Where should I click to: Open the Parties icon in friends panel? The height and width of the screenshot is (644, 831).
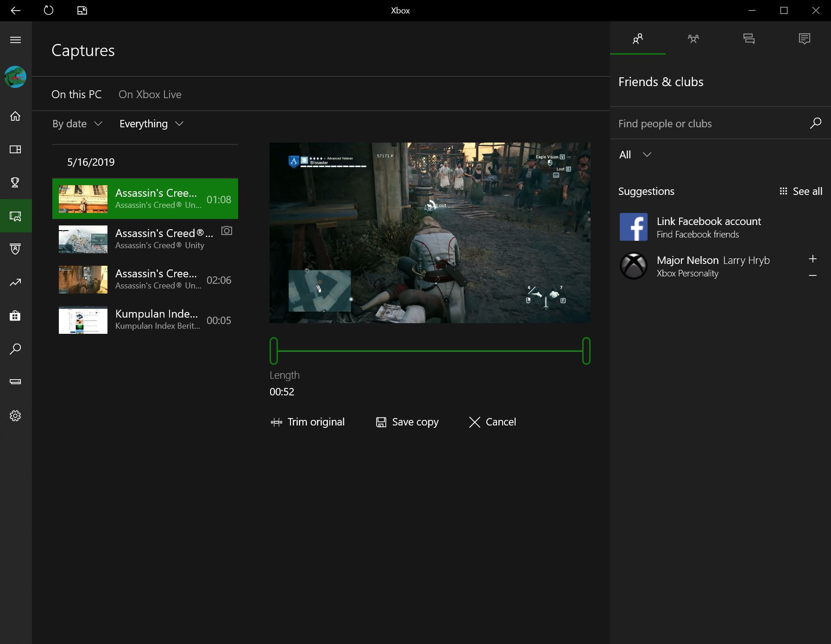[x=693, y=39]
